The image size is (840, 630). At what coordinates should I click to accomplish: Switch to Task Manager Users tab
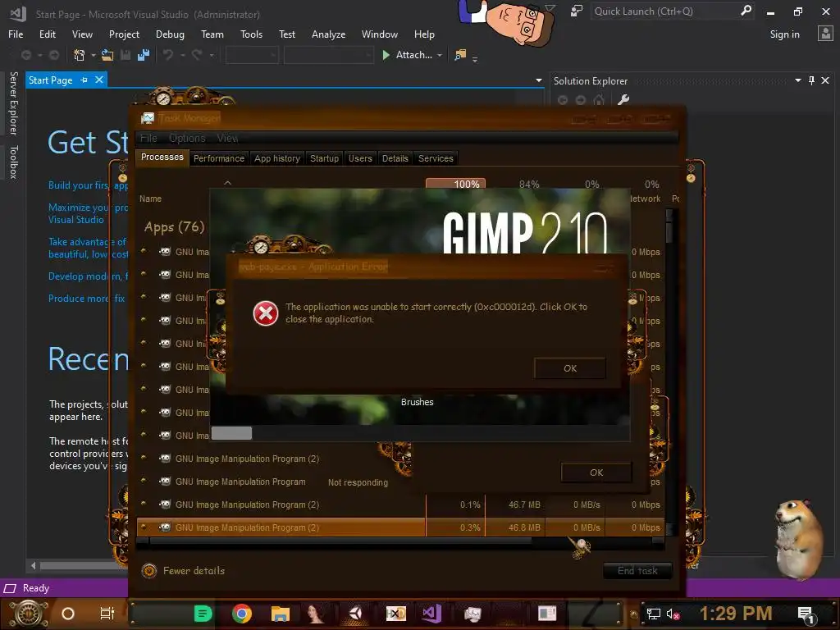[360, 158]
